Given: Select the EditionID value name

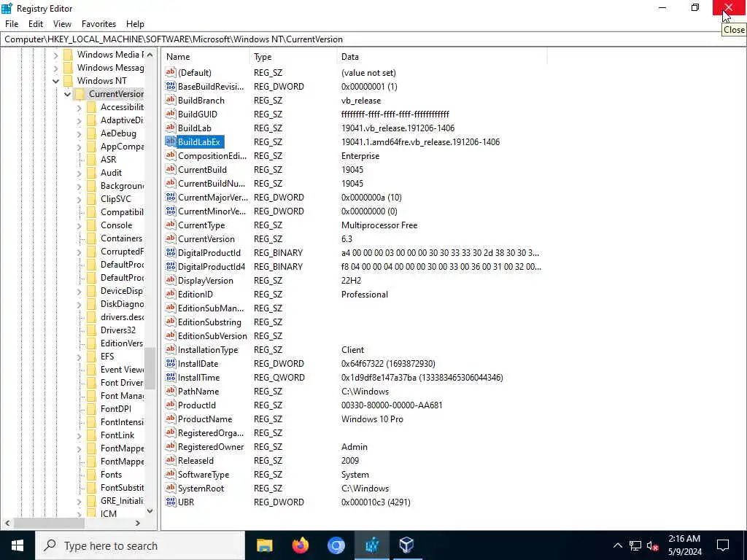Looking at the screenshot, I should 196,295.
